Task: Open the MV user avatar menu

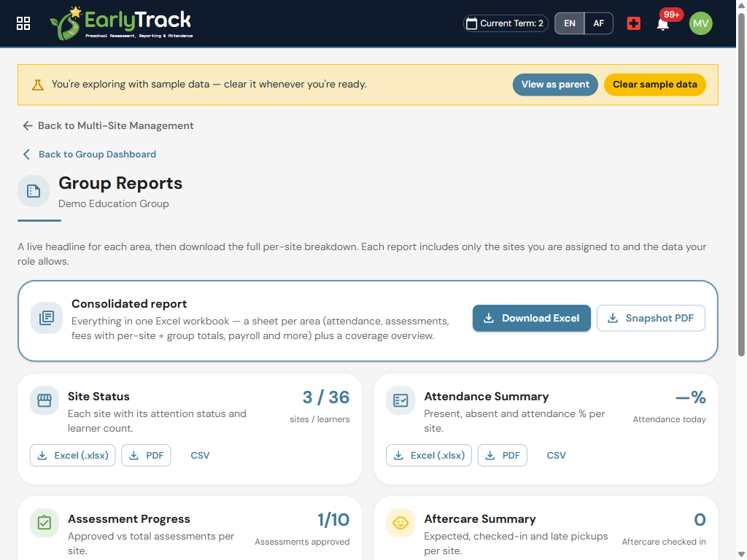Action: pos(700,23)
